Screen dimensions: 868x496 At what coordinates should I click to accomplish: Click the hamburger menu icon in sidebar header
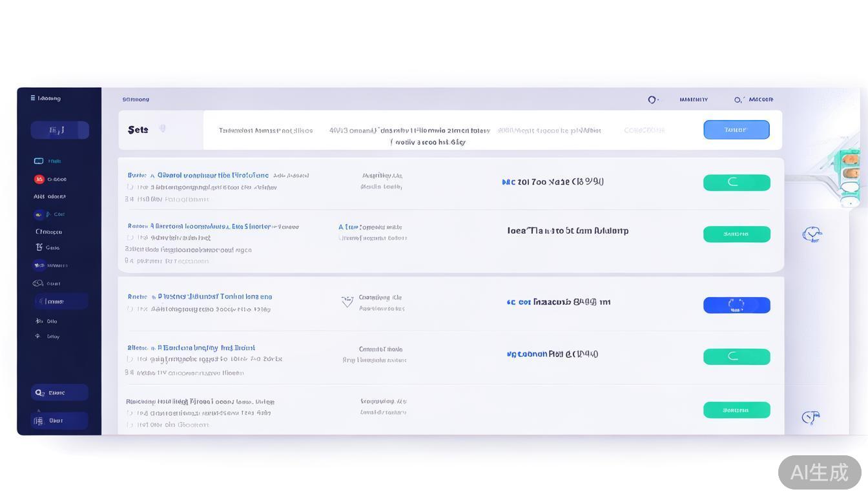click(33, 98)
